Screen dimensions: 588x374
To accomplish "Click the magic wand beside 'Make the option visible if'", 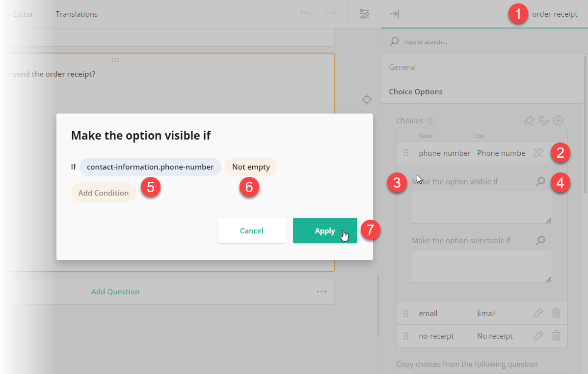I will coord(540,181).
